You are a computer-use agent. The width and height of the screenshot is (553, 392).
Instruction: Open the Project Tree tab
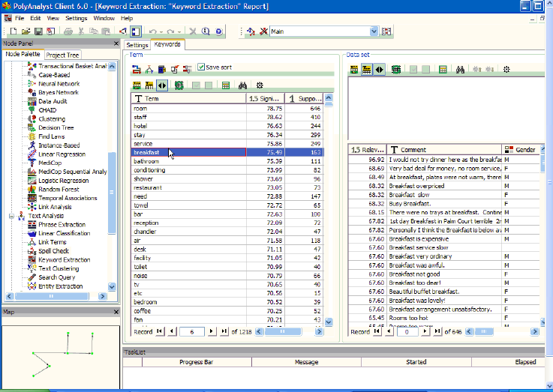(x=62, y=55)
